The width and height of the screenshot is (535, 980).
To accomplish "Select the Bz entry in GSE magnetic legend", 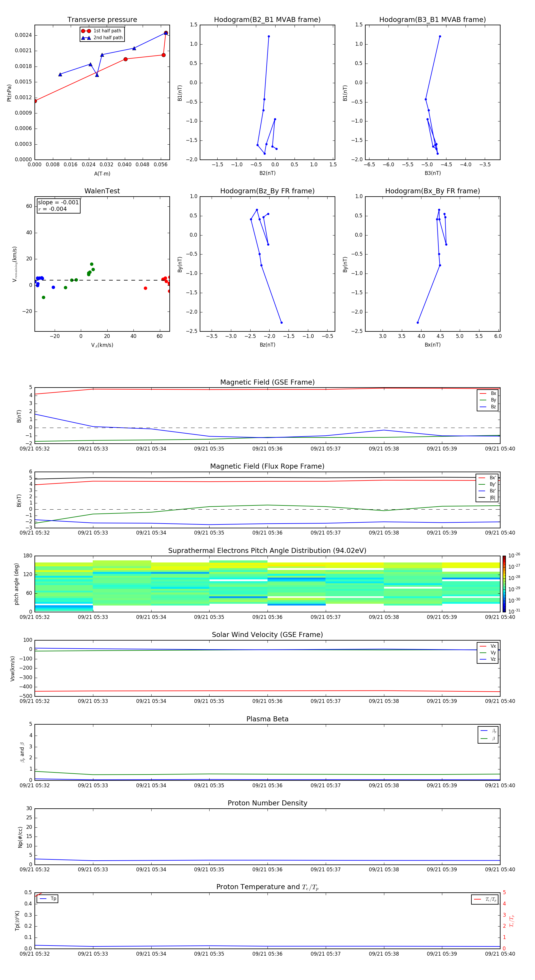I will point(488,407).
